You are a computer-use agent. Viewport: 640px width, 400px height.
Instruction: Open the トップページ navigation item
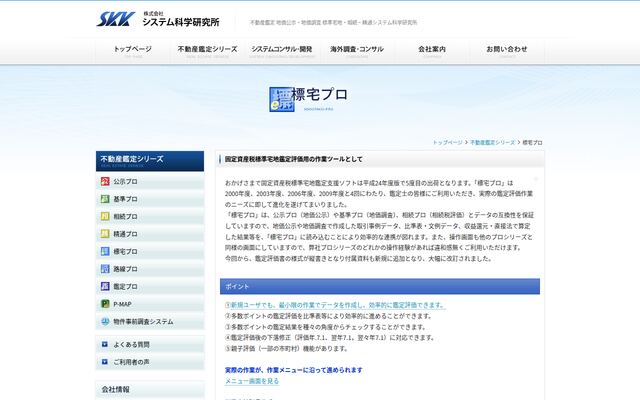[133, 51]
